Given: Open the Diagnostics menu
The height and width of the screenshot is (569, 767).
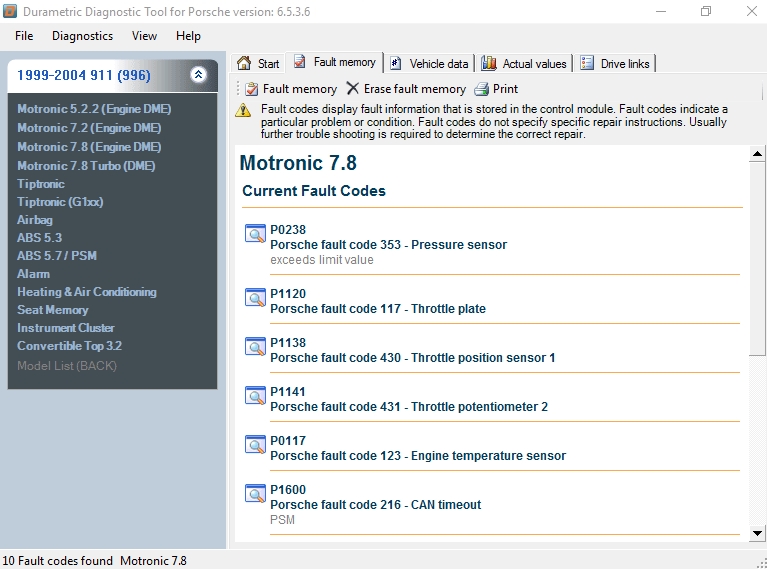Looking at the screenshot, I should [x=82, y=36].
